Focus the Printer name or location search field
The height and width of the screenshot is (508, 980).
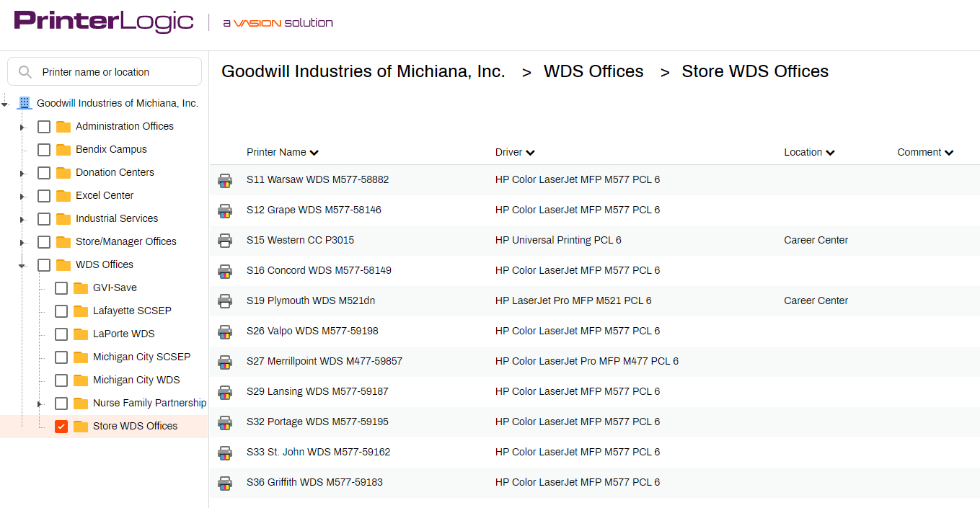pos(105,72)
